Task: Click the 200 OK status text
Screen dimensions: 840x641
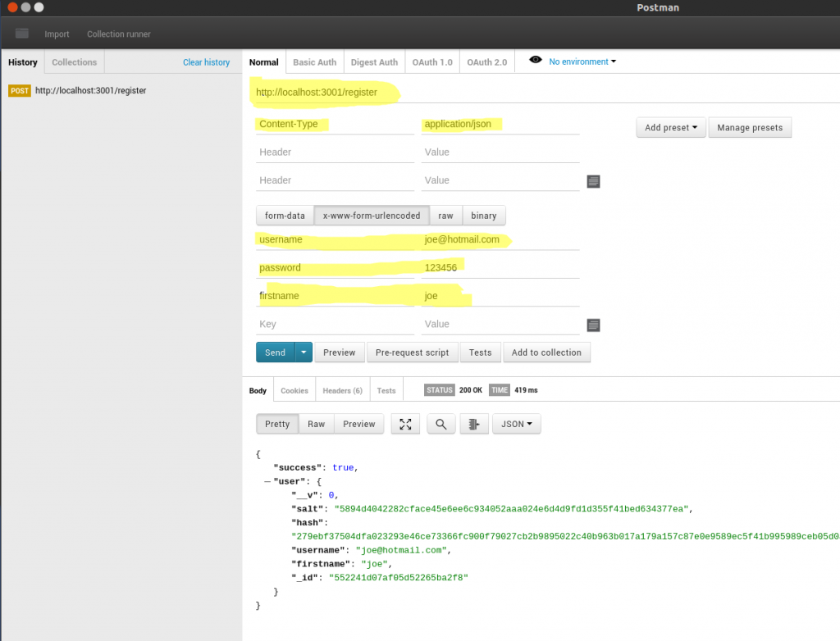Action: [470, 390]
